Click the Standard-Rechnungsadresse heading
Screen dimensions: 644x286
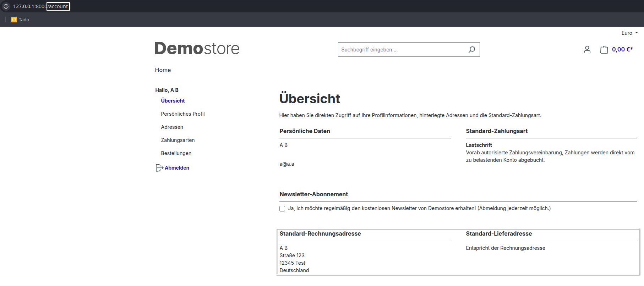pyautogui.click(x=320, y=234)
